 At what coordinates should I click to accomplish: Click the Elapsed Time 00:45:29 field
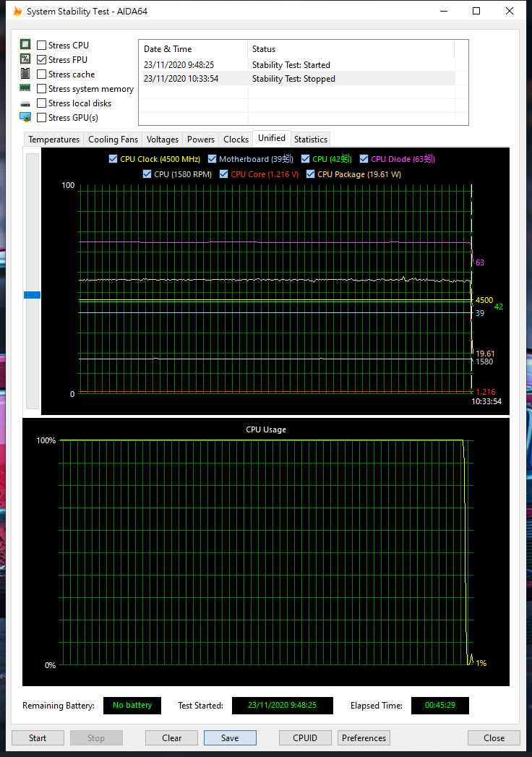pos(439,706)
